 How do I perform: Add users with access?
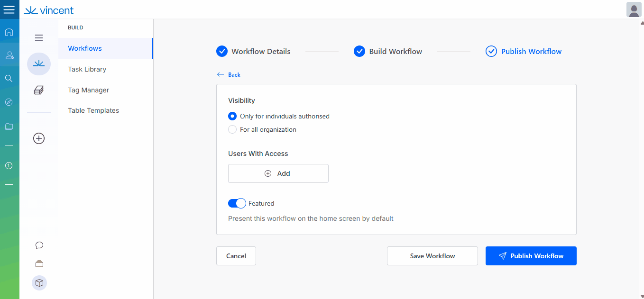(x=278, y=173)
